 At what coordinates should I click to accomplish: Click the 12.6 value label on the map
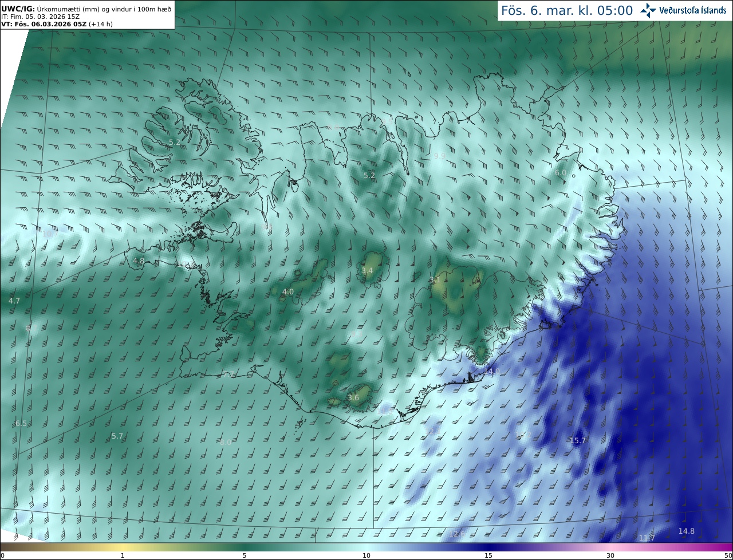coord(457,534)
